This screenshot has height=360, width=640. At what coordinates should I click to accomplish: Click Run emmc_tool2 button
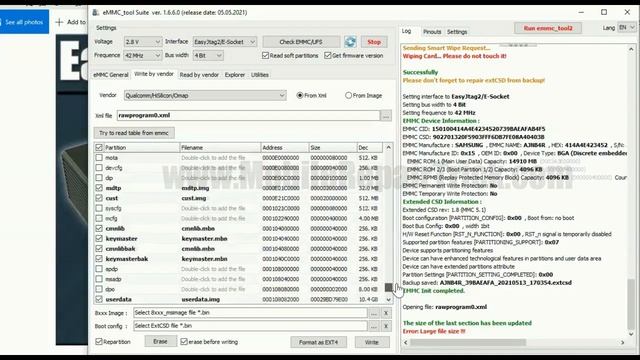click(548, 28)
